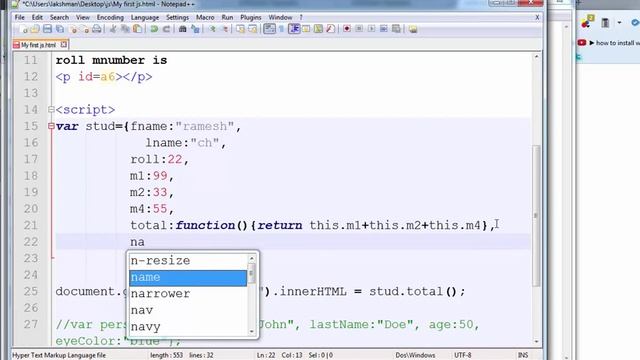Show Document Map toolbar icon

(318, 29)
